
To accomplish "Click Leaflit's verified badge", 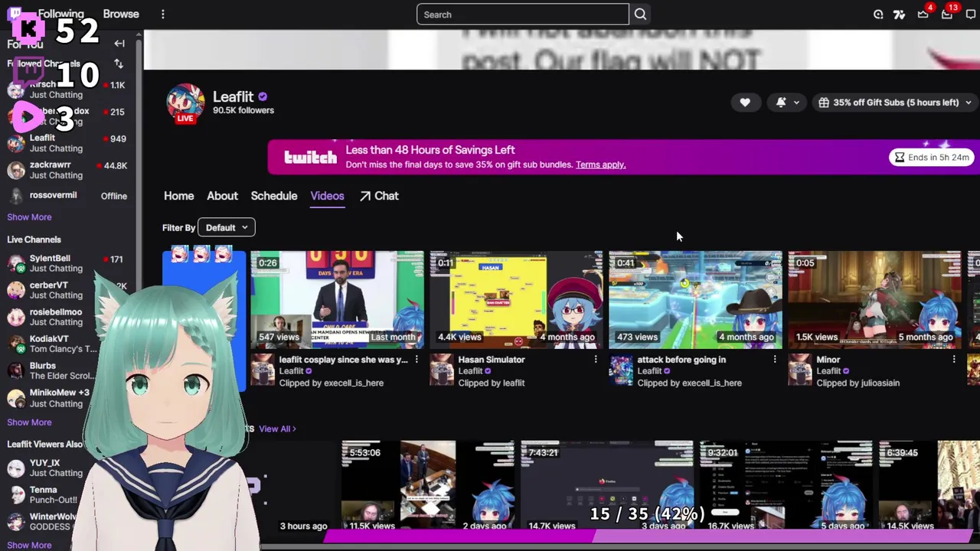I will 263,97.
